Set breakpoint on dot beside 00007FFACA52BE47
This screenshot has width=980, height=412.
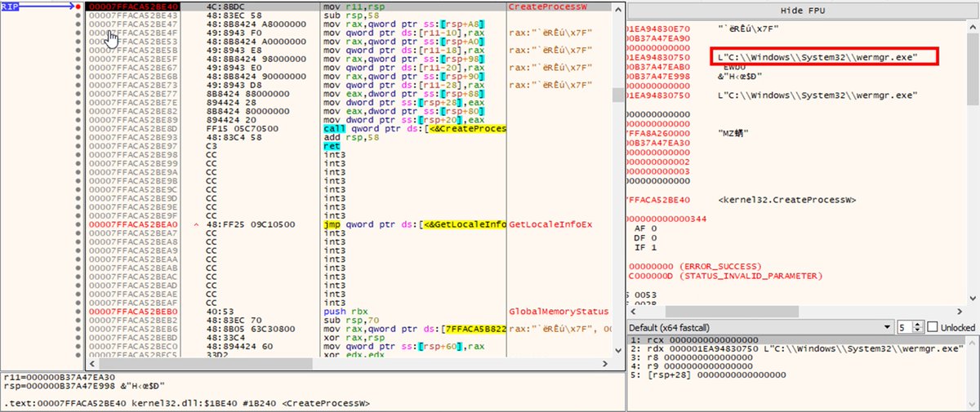point(78,24)
